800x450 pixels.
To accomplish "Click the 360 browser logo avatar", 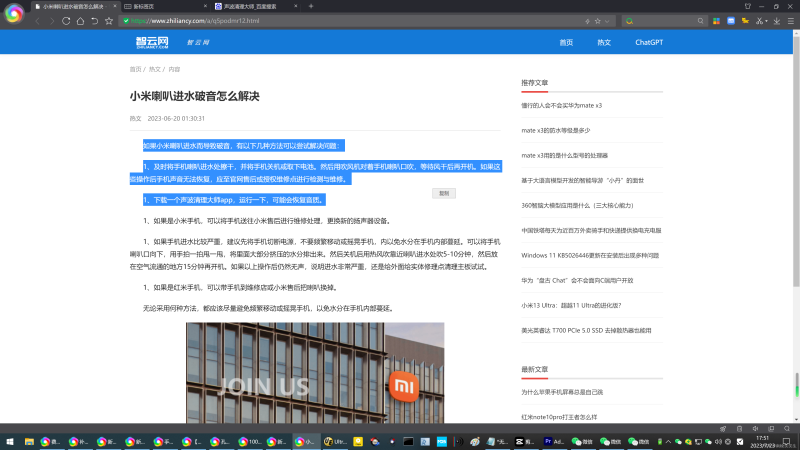I will tap(14, 14).
